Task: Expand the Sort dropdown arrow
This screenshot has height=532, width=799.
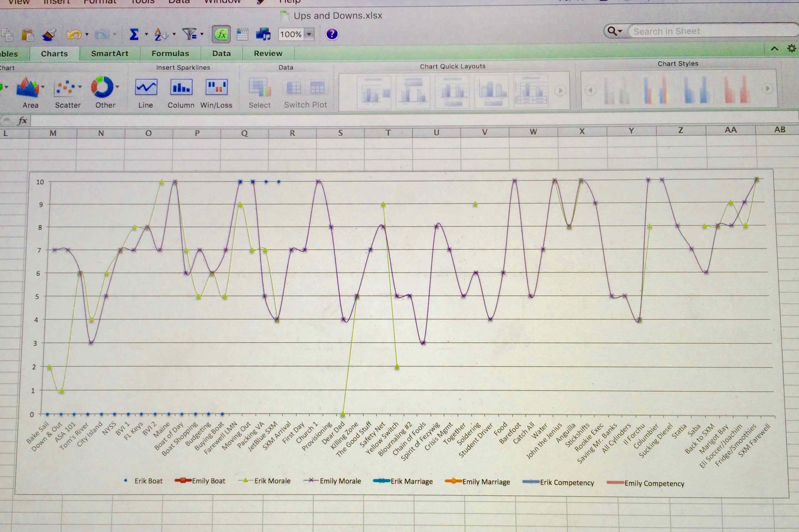Action: 174,34
